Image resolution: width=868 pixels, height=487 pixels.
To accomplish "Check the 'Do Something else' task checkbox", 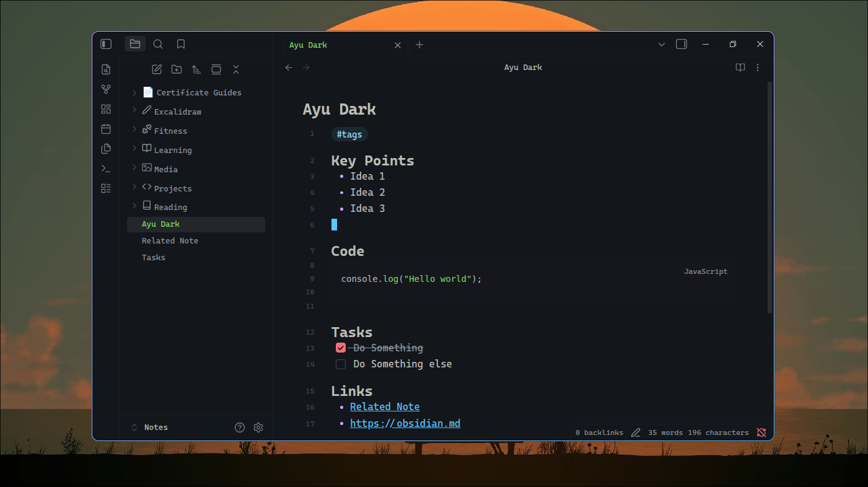I will pyautogui.click(x=341, y=364).
